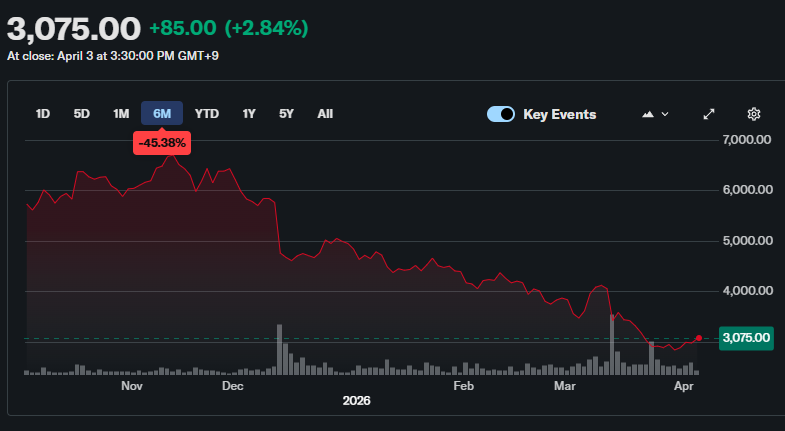
Task: Select the 1D time range
Action: (x=43, y=114)
